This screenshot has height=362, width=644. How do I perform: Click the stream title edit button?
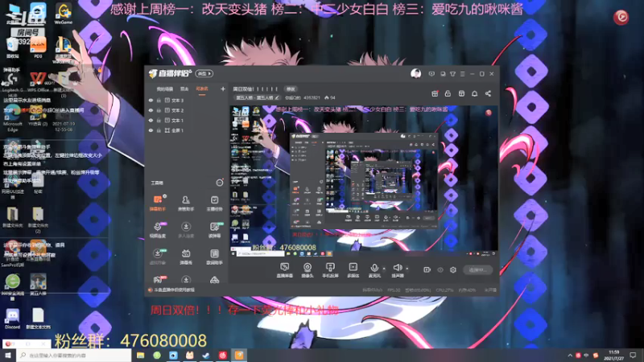point(291,89)
